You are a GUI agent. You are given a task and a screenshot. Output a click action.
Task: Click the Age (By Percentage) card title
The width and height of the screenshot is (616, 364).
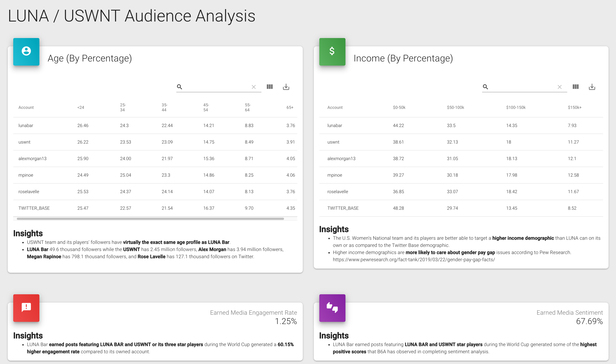coord(90,58)
